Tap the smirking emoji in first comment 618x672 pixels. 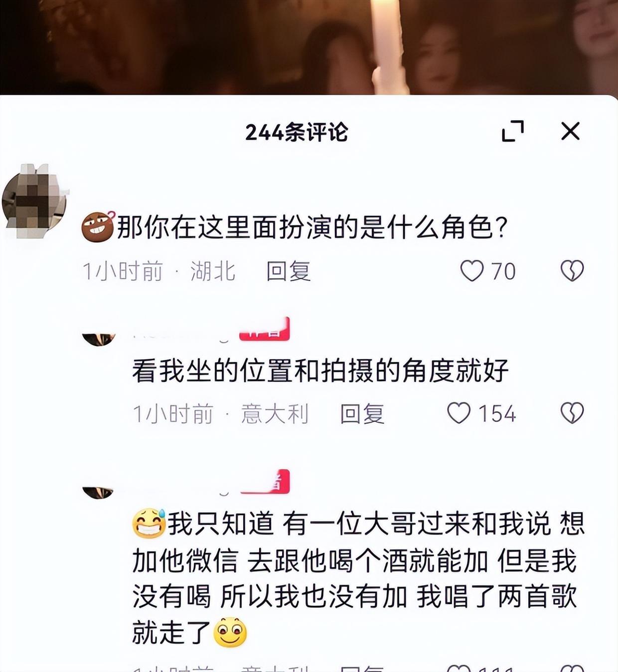click(98, 227)
